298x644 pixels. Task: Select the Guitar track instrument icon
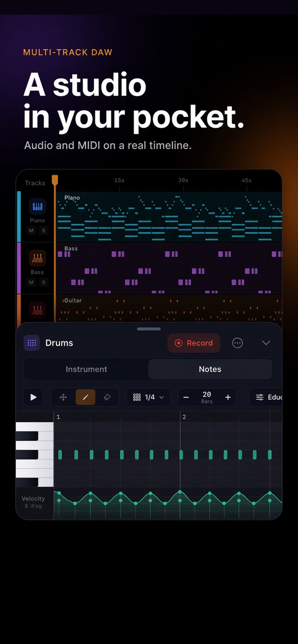(x=37, y=310)
